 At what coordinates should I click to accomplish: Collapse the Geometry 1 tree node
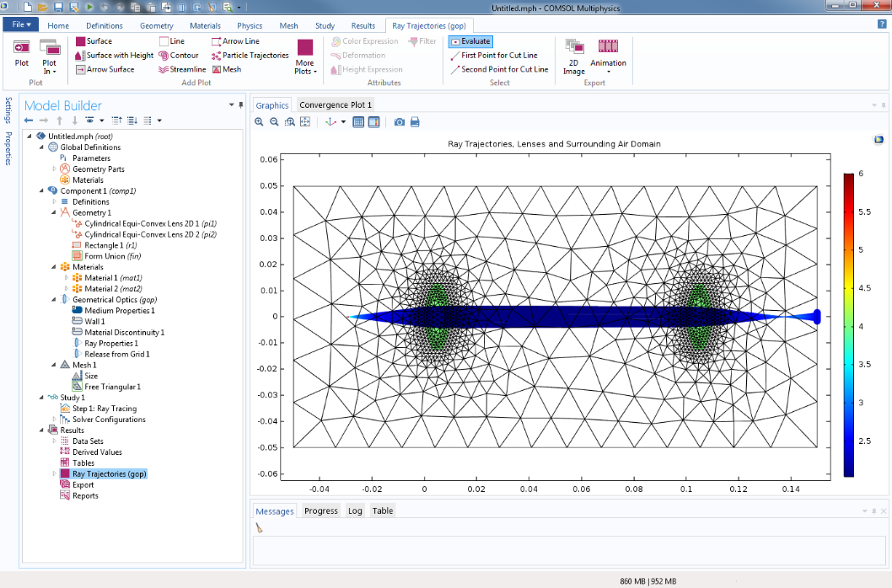coord(54,212)
